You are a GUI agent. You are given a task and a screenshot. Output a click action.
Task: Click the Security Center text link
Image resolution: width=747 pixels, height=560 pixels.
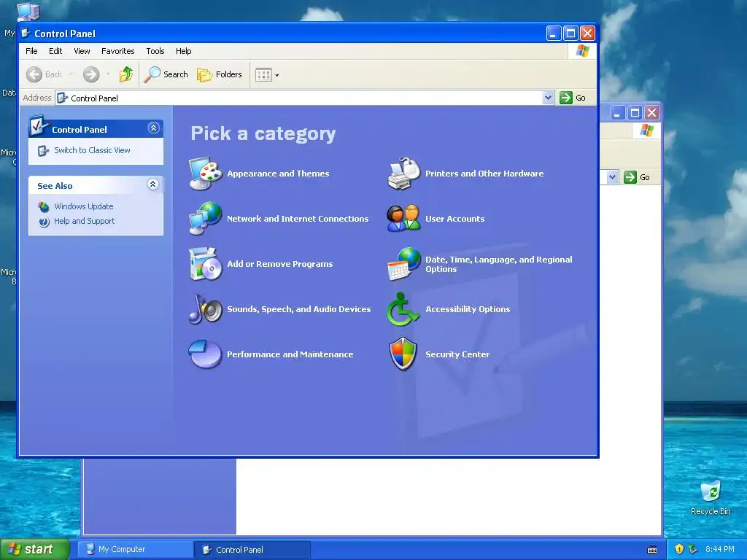coord(457,354)
